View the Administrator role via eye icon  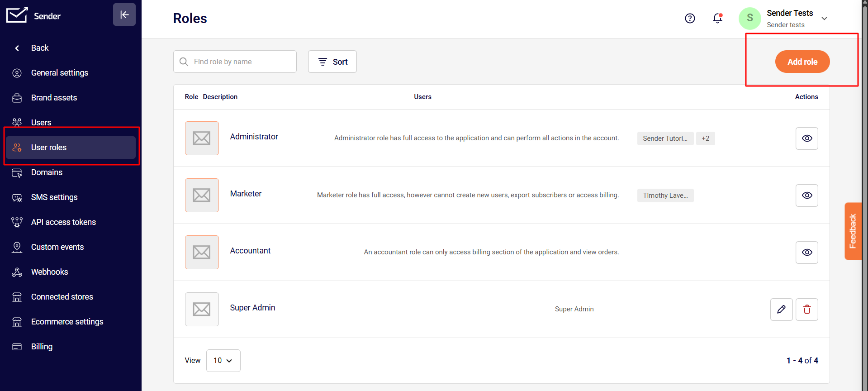coord(807,138)
